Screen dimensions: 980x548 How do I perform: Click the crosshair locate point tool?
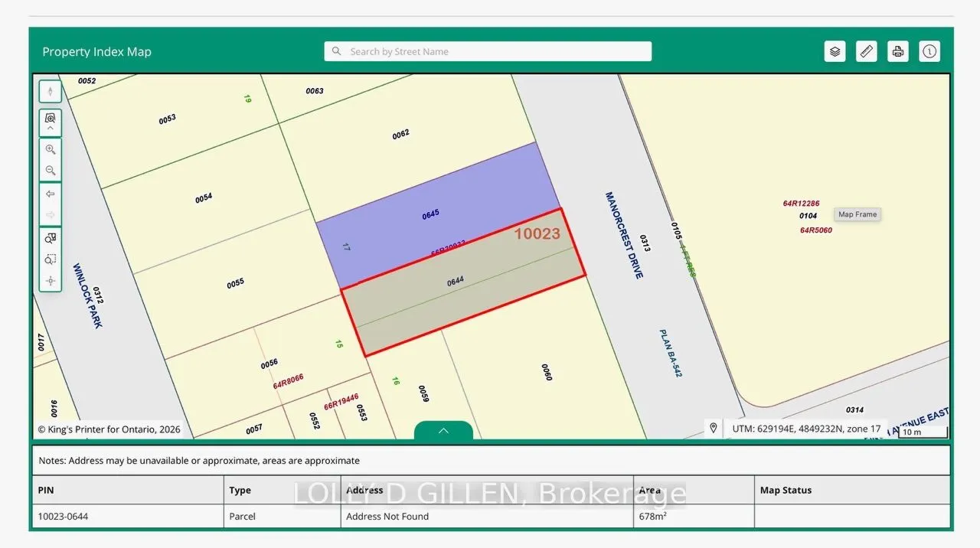click(x=51, y=281)
